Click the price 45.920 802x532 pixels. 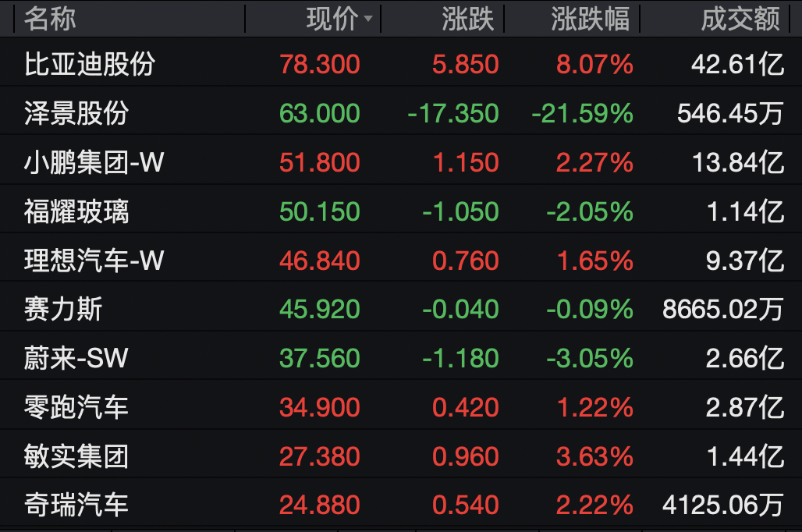click(320, 309)
